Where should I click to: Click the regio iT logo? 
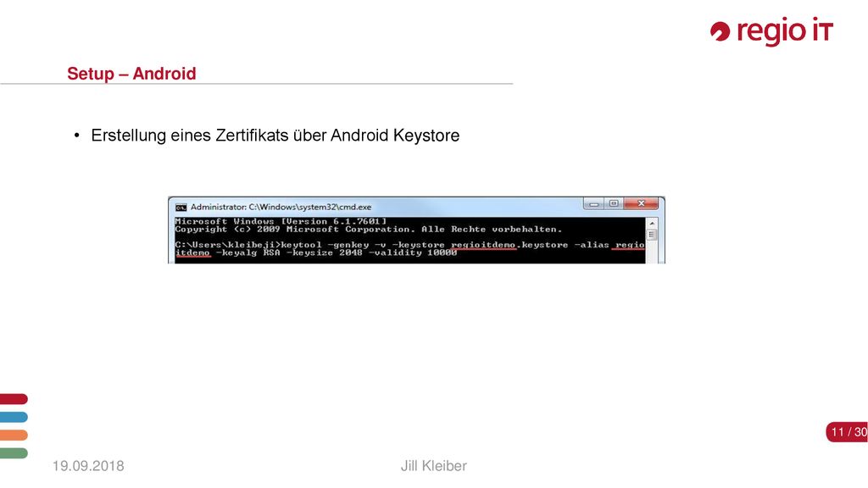[771, 31]
